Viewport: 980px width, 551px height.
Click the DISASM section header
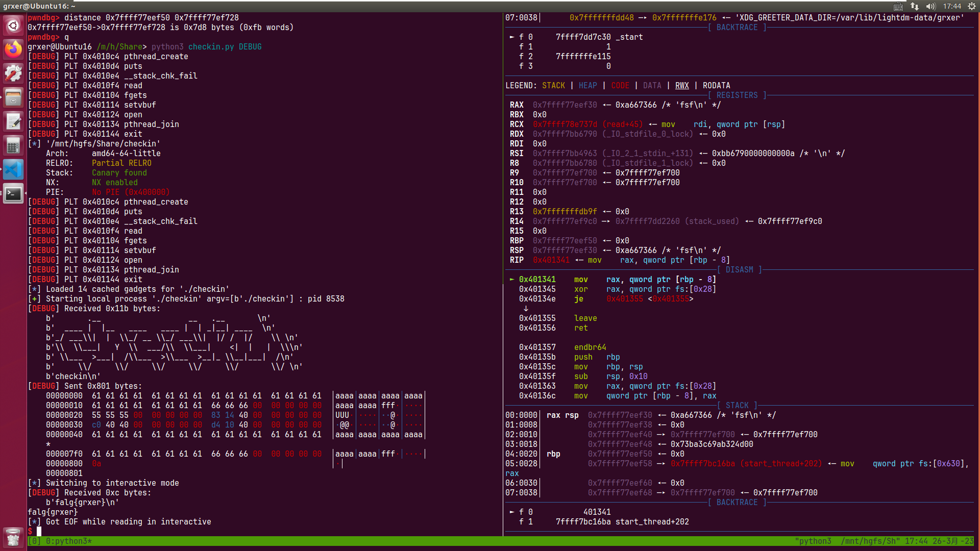739,270
